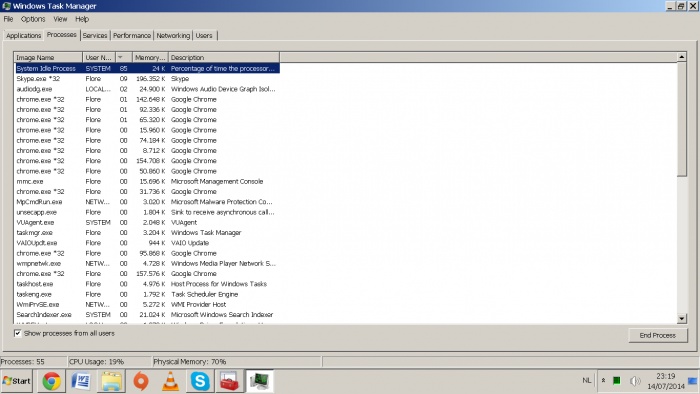Open the View menu
This screenshot has width=700, height=394.
60,19
